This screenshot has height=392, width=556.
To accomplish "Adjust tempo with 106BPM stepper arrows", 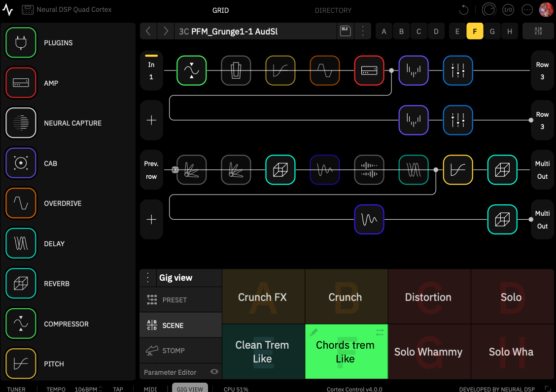I will 101,389.
